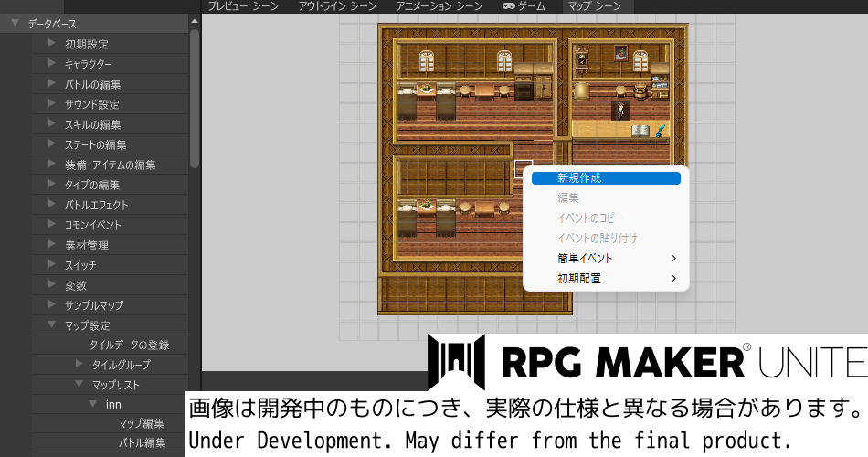Click the character sprite on the map
This screenshot has width=868, height=457.
click(620, 111)
